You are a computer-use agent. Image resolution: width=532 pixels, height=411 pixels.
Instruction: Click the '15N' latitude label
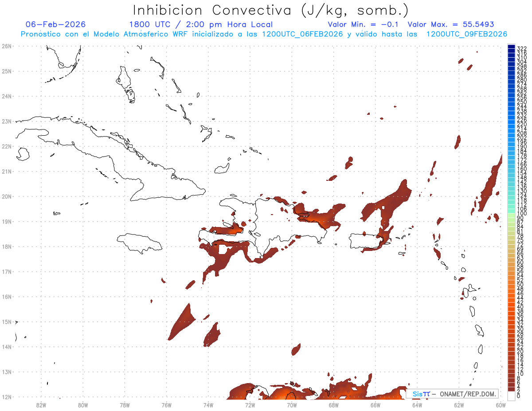click(6, 321)
